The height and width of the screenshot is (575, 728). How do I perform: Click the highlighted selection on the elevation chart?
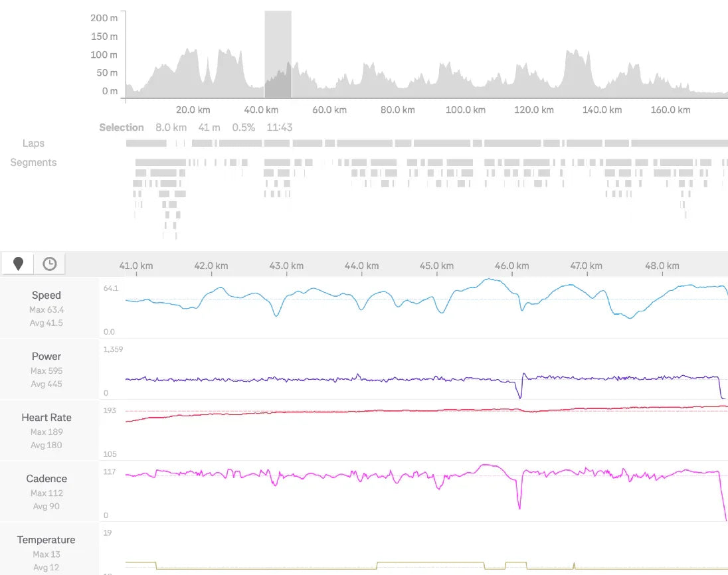pos(278,54)
